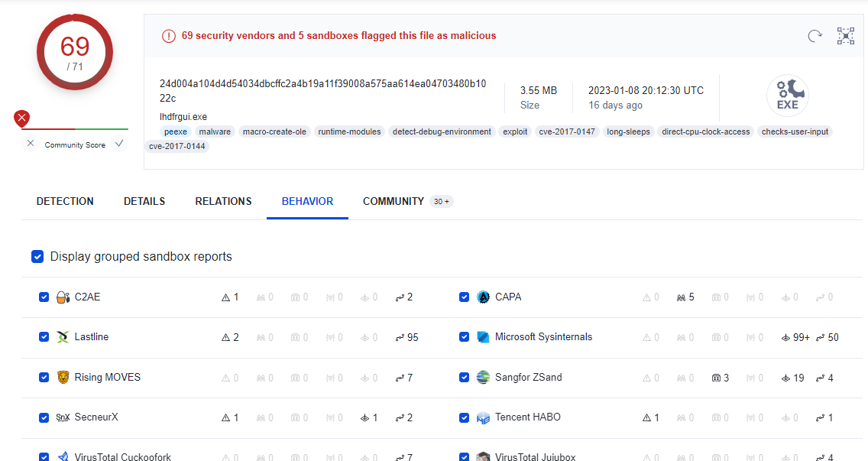868x461 pixels.
Task: Disable the Sangfor ZSand checkbox
Action: click(464, 377)
